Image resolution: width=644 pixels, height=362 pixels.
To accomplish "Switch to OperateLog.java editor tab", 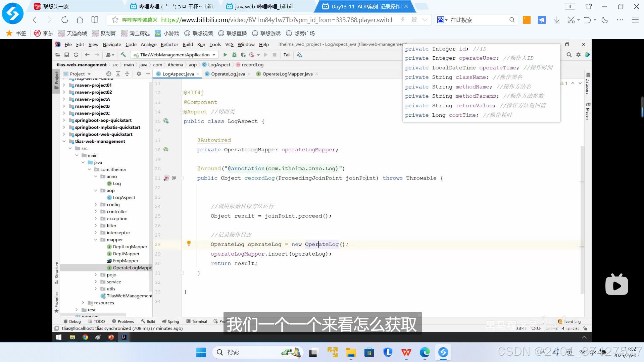I will (228, 74).
